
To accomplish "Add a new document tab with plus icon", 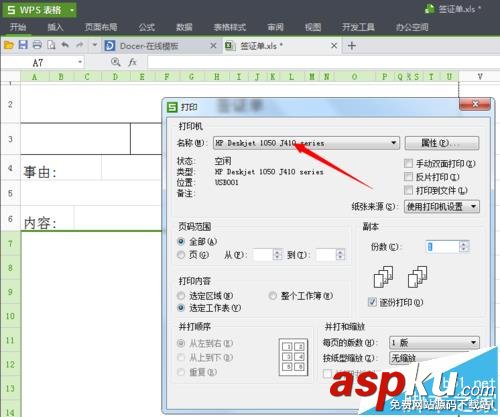I will pyautogui.click(x=352, y=46).
